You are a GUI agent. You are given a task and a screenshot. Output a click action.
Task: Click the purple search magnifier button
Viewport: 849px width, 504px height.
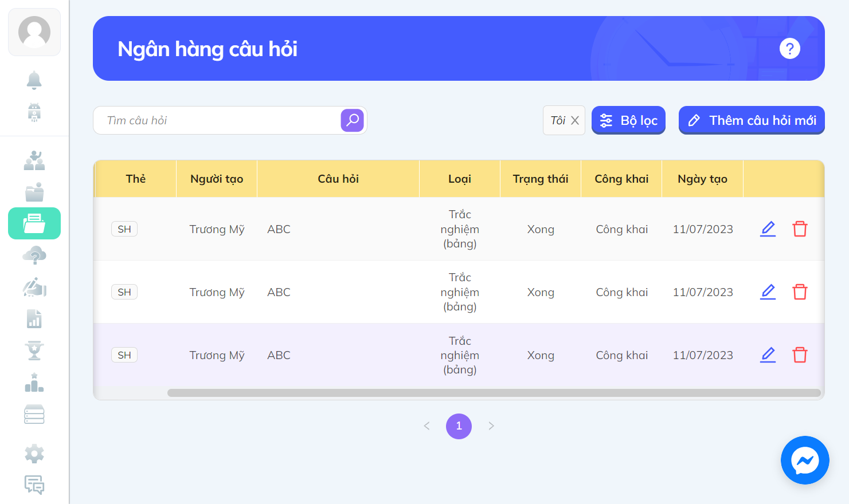pyautogui.click(x=353, y=120)
